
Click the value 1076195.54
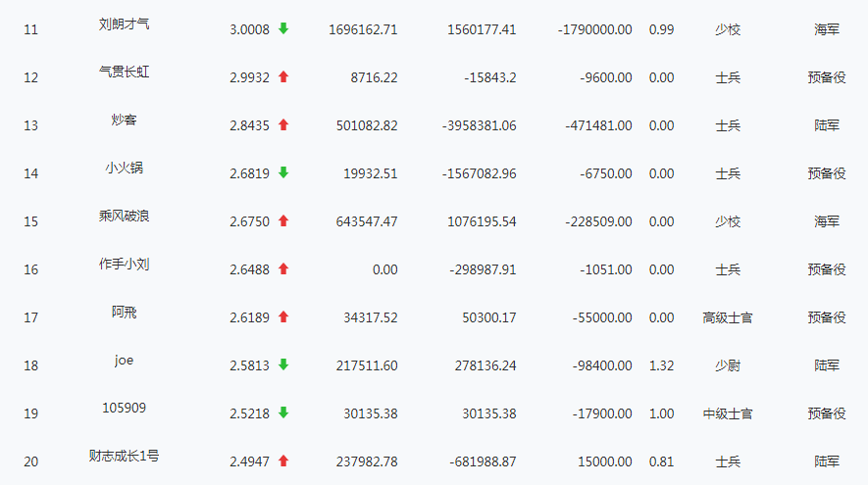[x=482, y=222]
